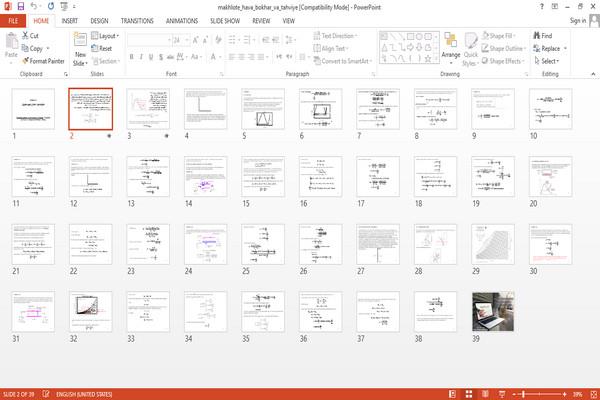Clear all formatting eraser icon

[218, 39]
